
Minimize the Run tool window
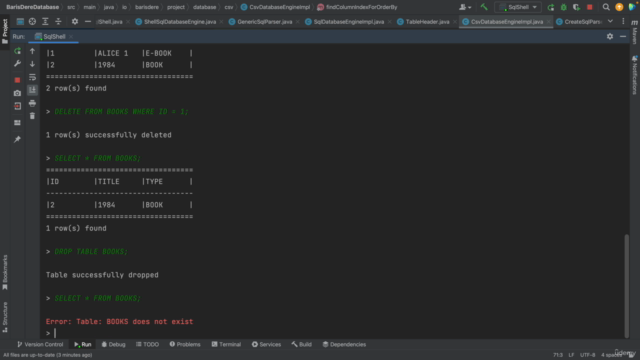(623, 36)
